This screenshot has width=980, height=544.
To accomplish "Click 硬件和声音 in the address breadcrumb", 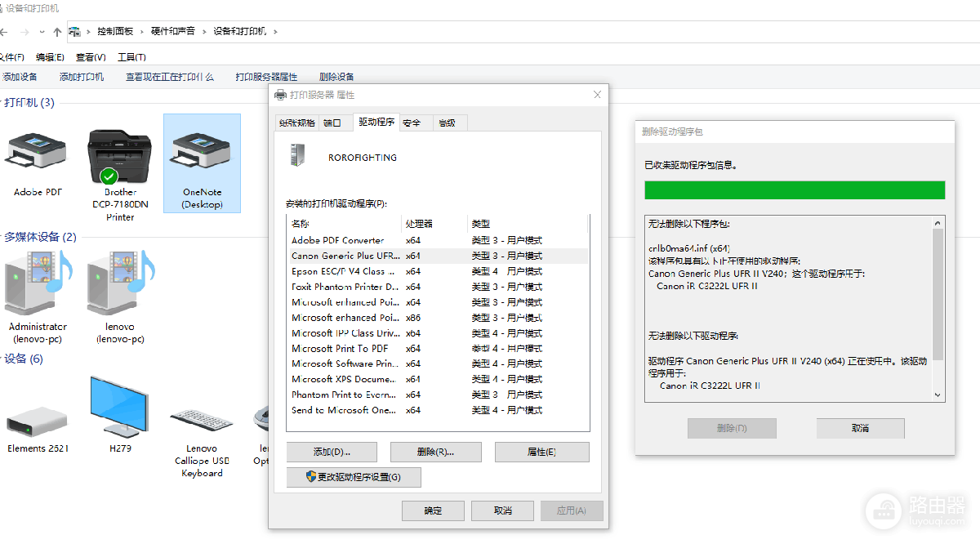I will click(173, 31).
